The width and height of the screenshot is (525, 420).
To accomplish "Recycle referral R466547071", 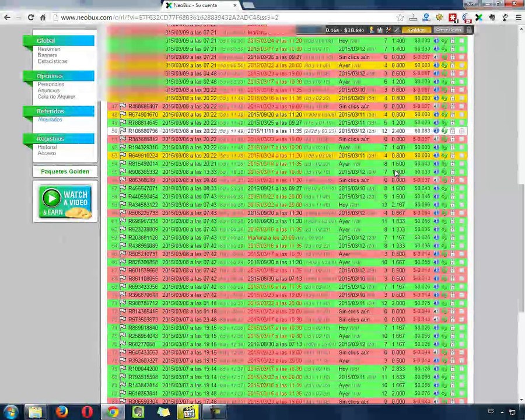I will tap(444, 188).
